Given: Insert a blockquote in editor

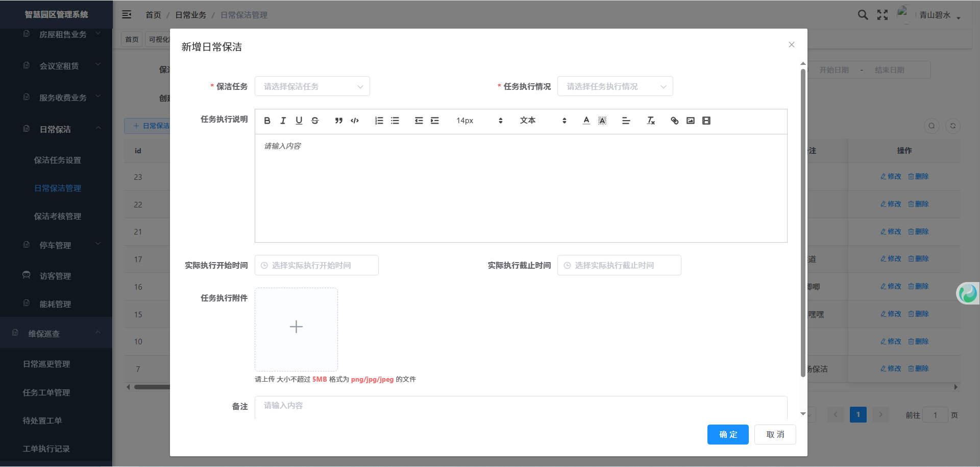Looking at the screenshot, I should click(338, 121).
